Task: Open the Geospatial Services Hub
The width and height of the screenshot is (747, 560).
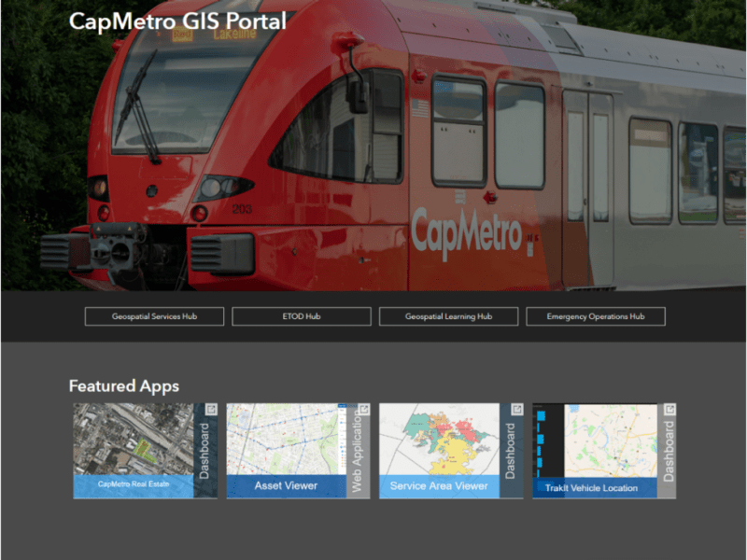Action: tap(153, 316)
